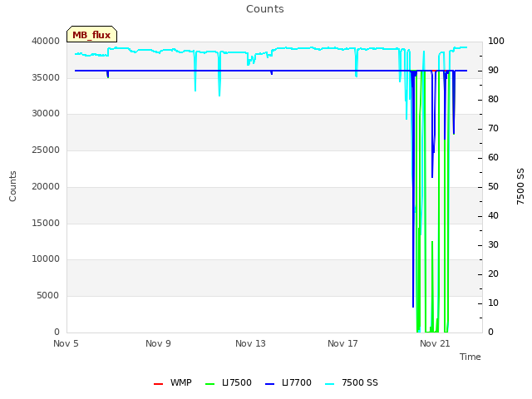Click the 'Nov 9' x-axis tick label
532x399 pixels.
pyautogui.click(x=158, y=343)
